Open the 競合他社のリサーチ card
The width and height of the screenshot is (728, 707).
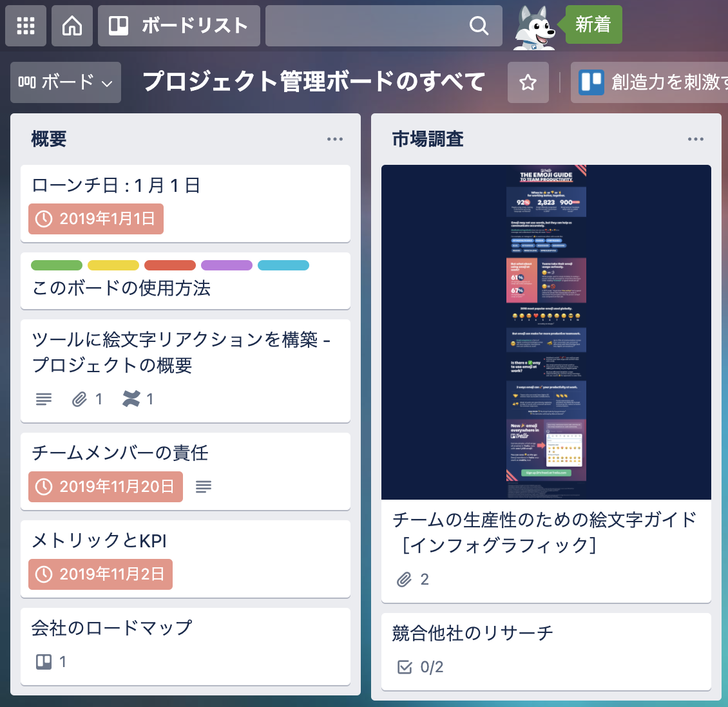pyautogui.click(x=546, y=652)
